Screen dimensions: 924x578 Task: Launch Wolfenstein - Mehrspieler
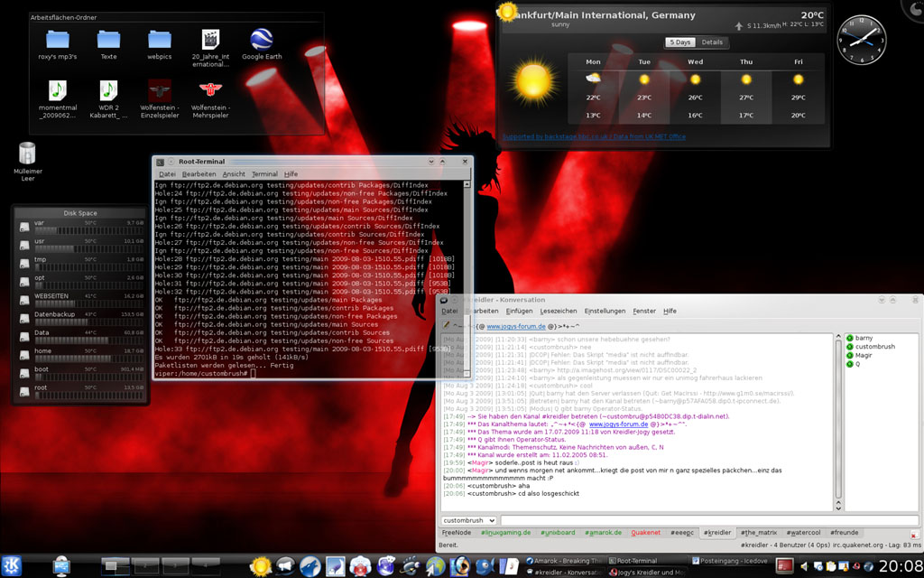pos(210,91)
